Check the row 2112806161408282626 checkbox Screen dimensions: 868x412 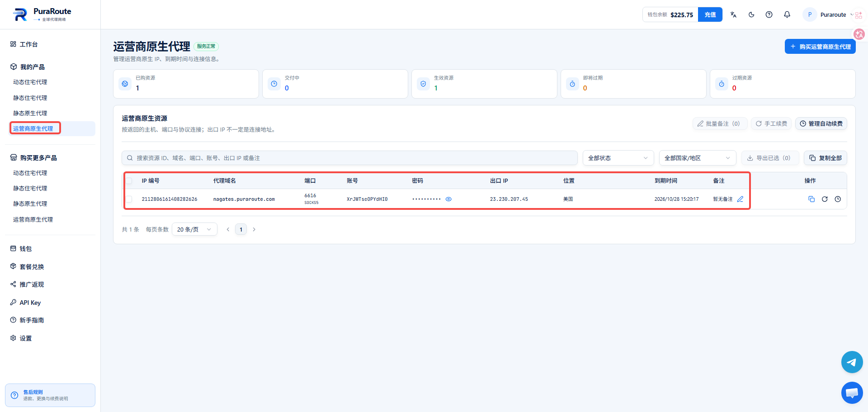pos(129,199)
